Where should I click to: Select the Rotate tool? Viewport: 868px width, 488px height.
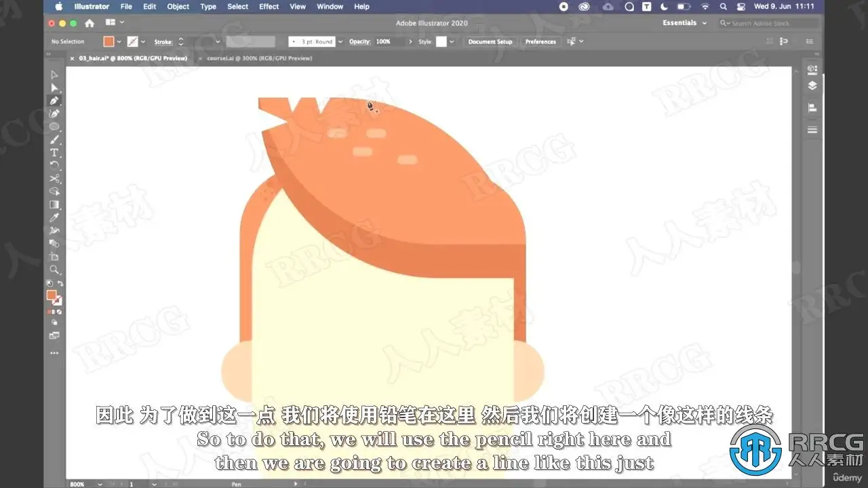54,165
